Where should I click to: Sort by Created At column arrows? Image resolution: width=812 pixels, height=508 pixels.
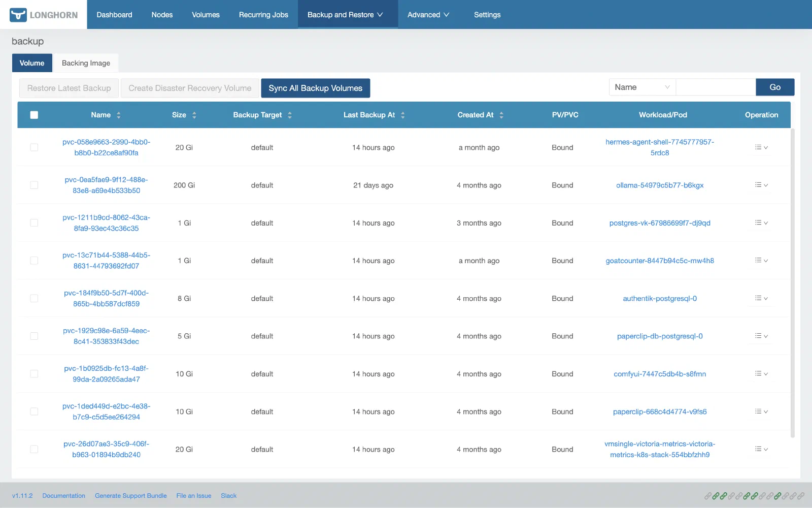(501, 115)
